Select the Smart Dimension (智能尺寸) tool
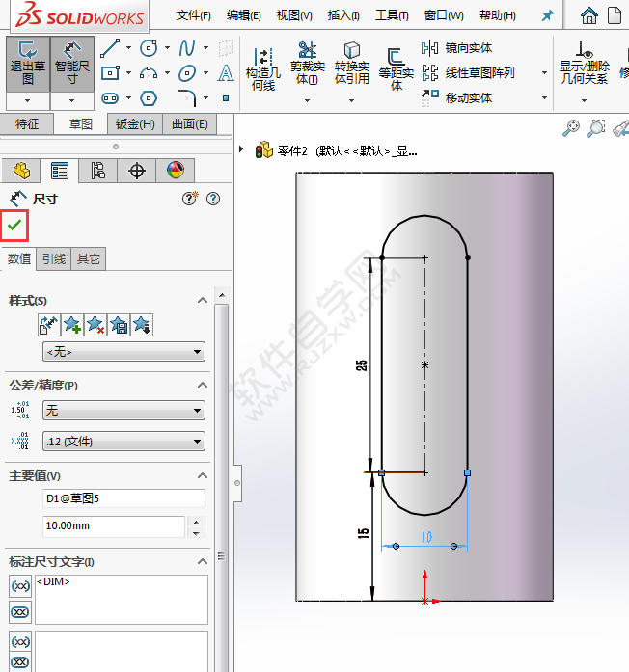Image resolution: width=629 pixels, height=672 pixels. [71, 64]
